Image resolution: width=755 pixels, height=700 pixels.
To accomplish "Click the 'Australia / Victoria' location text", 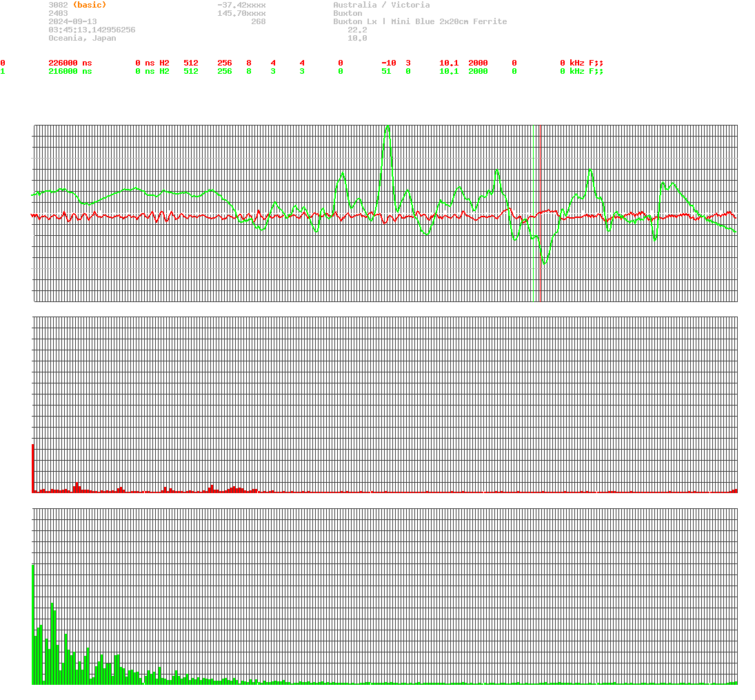I will pyautogui.click(x=381, y=5).
